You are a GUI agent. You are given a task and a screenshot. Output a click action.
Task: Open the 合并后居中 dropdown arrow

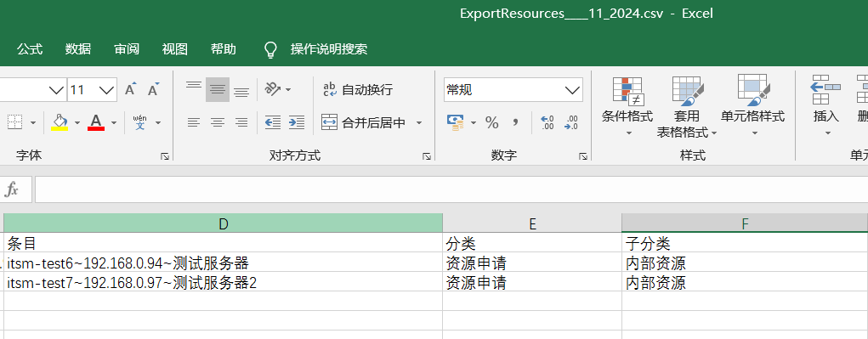point(419,122)
